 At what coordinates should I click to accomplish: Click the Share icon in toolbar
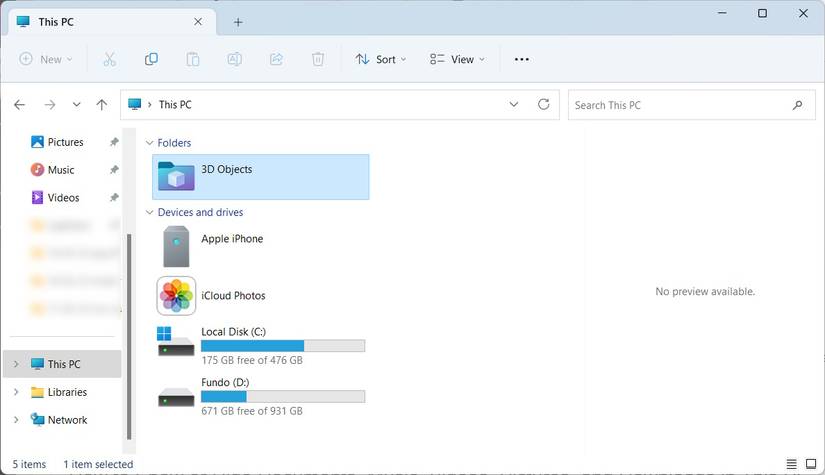[x=276, y=59]
